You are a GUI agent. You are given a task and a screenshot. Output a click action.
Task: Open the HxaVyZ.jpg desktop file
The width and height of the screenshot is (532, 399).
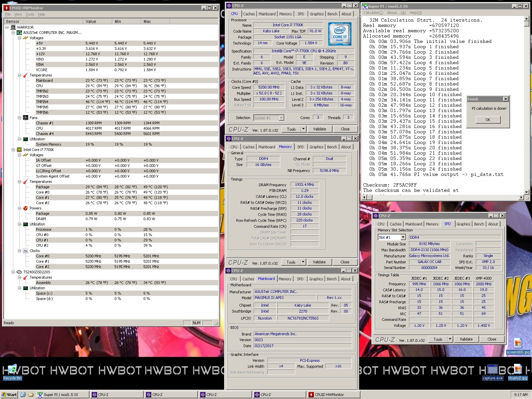[518, 372]
